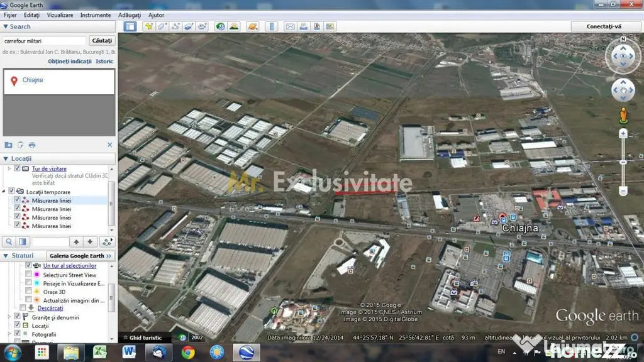Screen dimensions: 644x362
Task: Open the Ajutor menu
Action: point(156,15)
